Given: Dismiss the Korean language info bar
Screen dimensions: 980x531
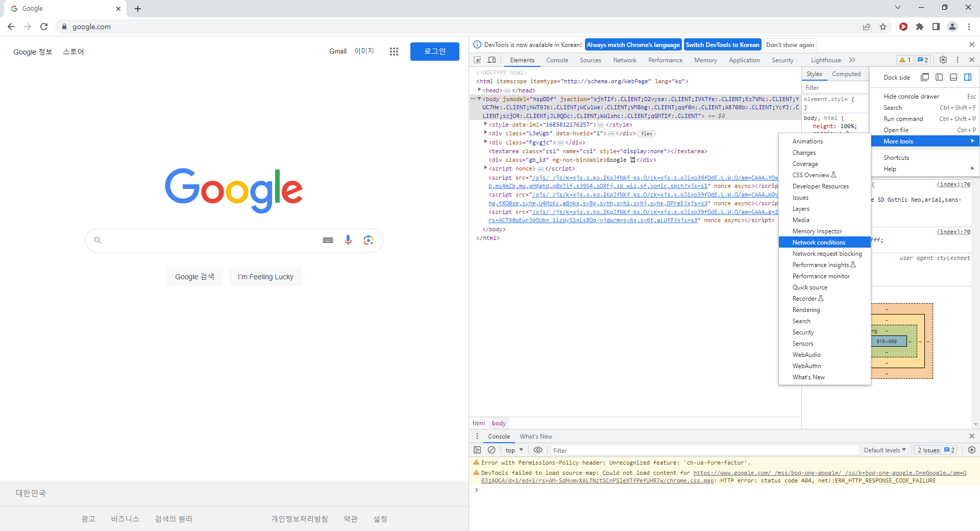Looking at the screenshot, I should (972, 45).
